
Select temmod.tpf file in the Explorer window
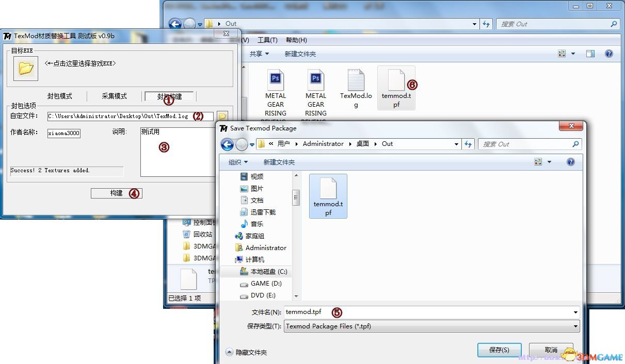pyautogui.click(x=396, y=88)
